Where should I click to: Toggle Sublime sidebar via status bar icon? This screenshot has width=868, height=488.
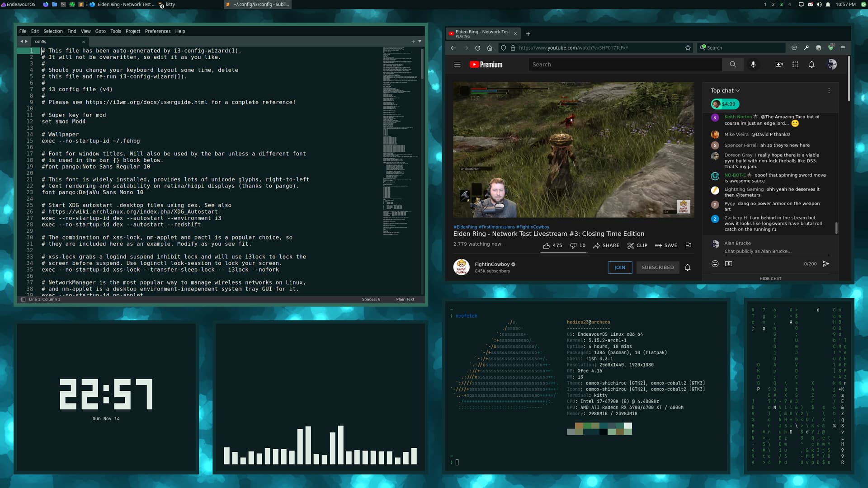click(x=23, y=299)
